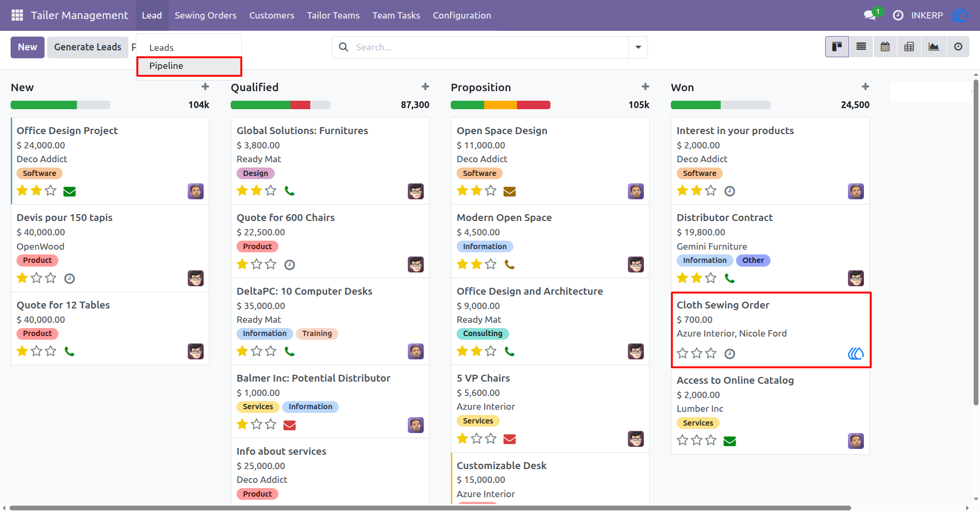Open the INKERP user menu
The height and width of the screenshot is (512, 980).
tap(940, 15)
